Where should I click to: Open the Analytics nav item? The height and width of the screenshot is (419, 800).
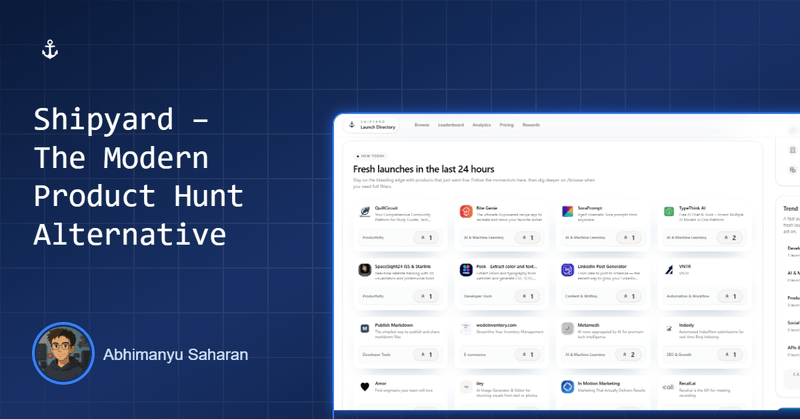click(x=482, y=125)
